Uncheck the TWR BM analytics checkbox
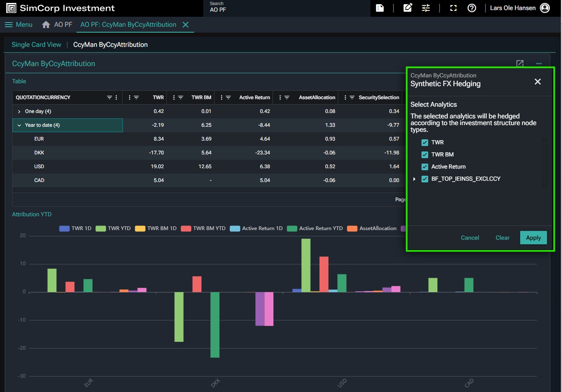The height and width of the screenshot is (392, 562). (425, 155)
